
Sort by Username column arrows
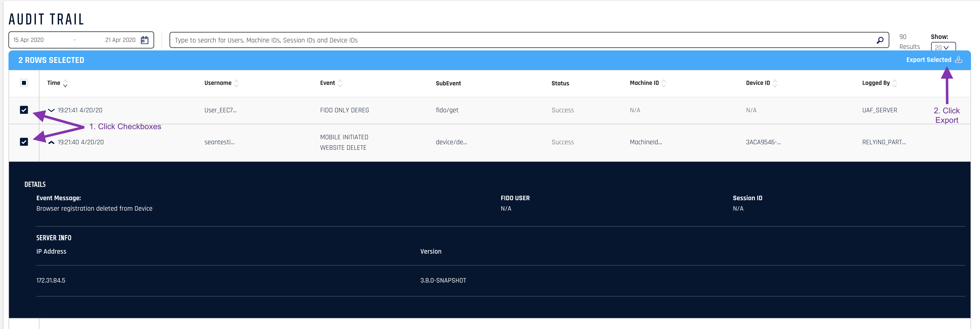pyautogui.click(x=236, y=83)
